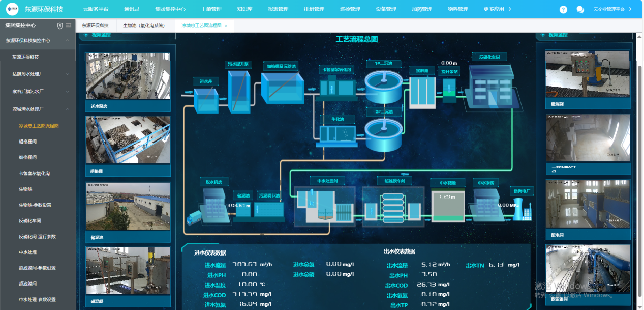This screenshot has height=310, width=644.
Task: Toggle the sidebar collapse menu icon
Action: pyautogui.click(x=69, y=25)
